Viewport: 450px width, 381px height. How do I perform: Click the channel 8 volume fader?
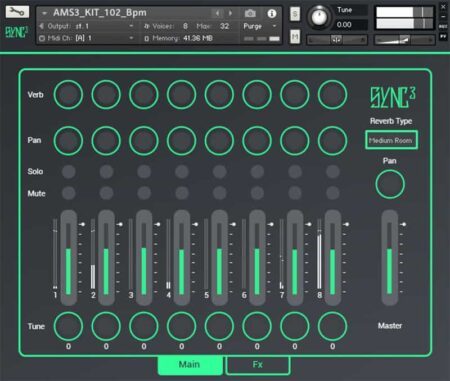click(333, 258)
